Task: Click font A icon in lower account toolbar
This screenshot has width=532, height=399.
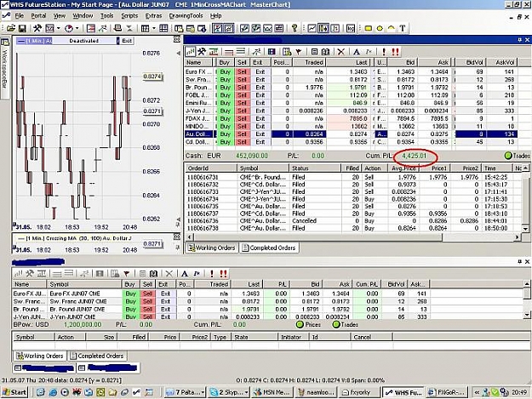Action: (x=184, y=274)
